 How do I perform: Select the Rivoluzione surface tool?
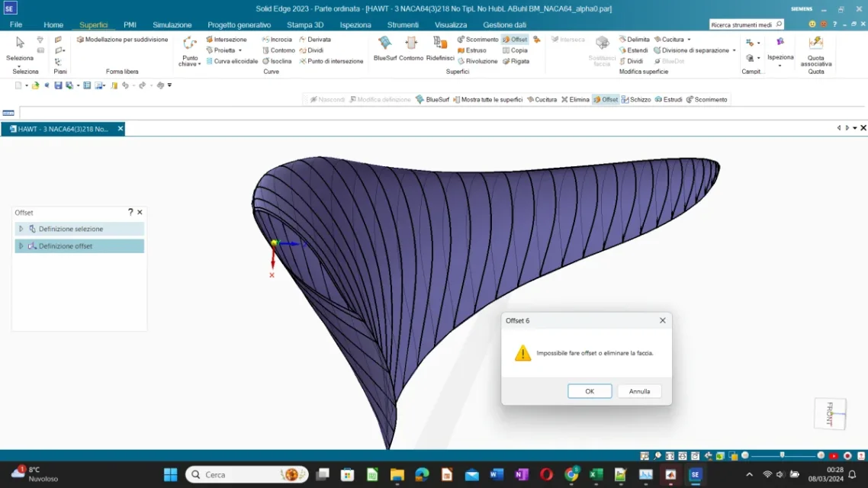pyautogui.click(x=477, y=62)
